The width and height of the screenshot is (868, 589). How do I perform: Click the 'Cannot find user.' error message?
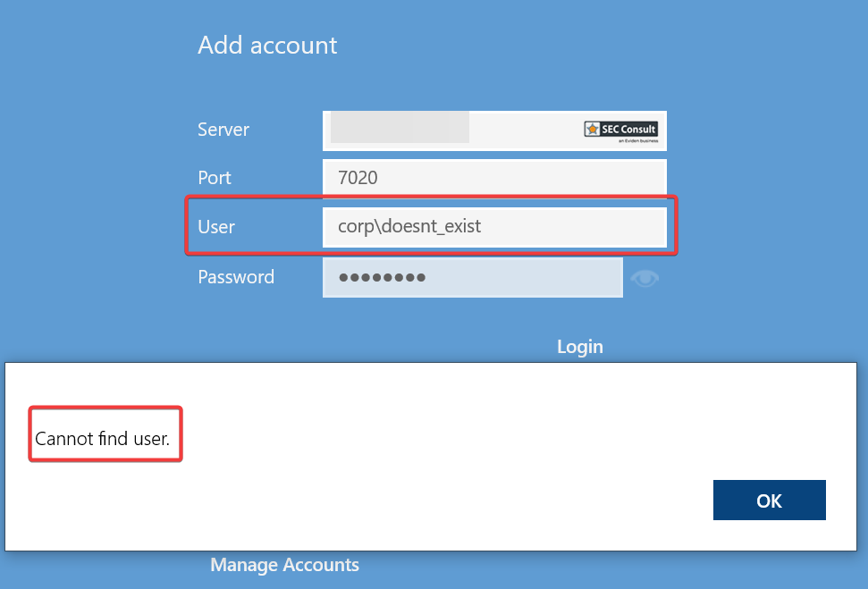[102, 439]
